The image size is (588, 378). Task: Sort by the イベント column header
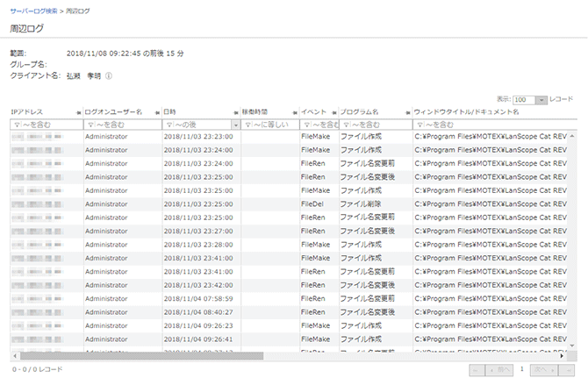pos(313,112)
